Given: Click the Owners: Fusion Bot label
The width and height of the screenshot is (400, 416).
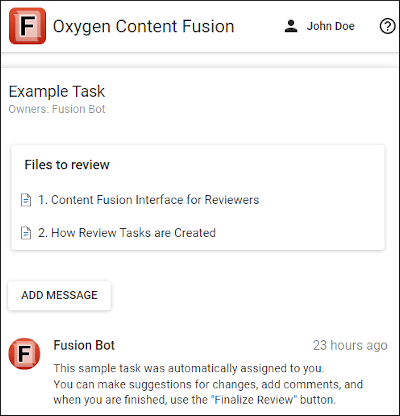Looking at the screenshot, I should 57,109.
